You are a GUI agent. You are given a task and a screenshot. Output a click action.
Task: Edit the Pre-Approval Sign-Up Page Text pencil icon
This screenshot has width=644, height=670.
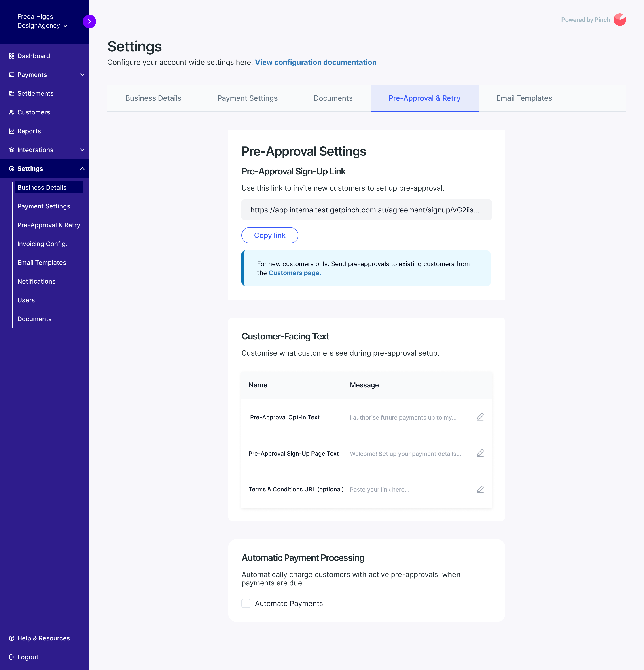(480, 453)
